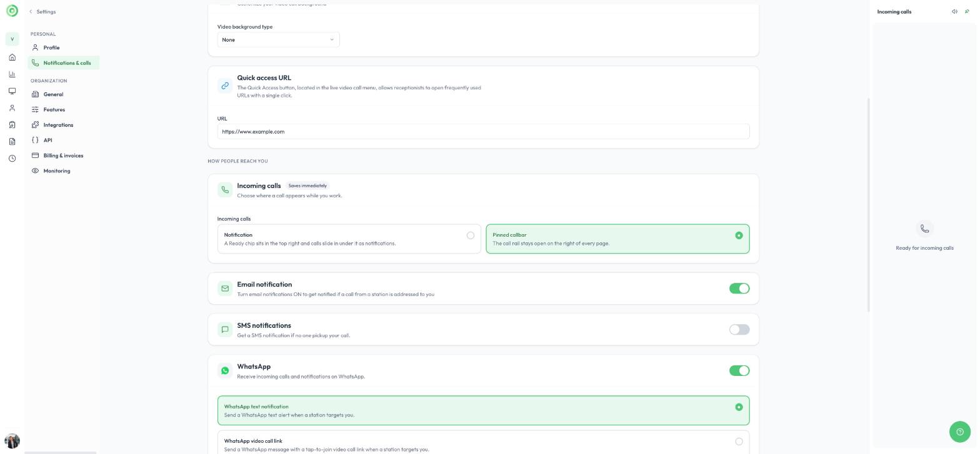Open the green help question button
The image size is (980, 454).
click(x=960, y=432)
